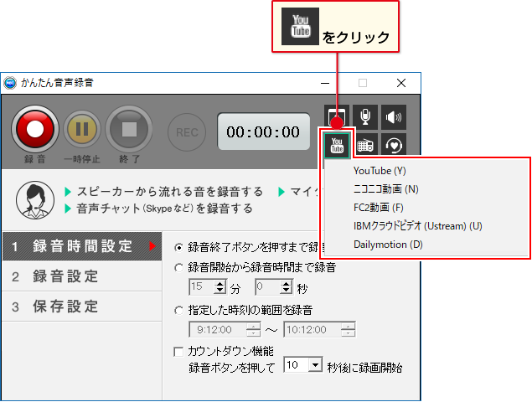532x402 pixels.
Task: Click the round REC indicator button
Action: click(188, 131)
